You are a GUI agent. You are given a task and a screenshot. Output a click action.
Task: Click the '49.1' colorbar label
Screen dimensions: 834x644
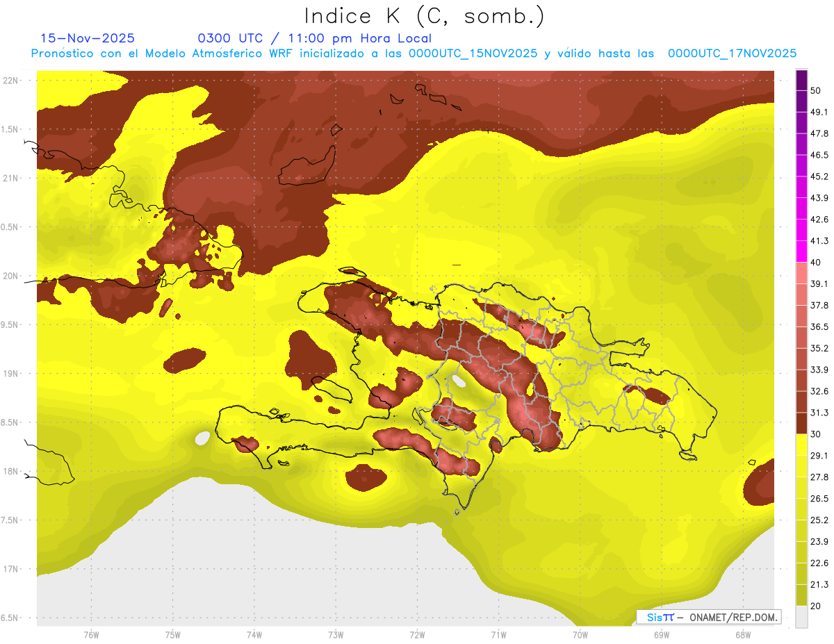(819, 112)
